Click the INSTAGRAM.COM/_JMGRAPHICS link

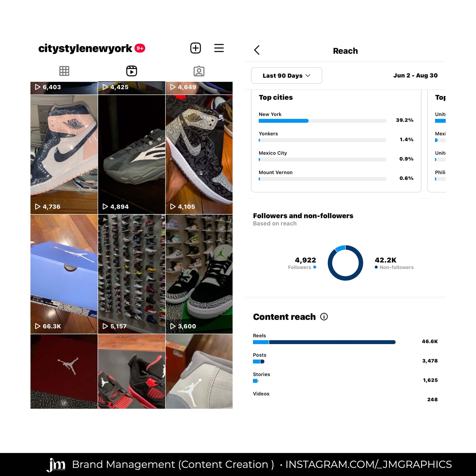[x=369, y=464]
